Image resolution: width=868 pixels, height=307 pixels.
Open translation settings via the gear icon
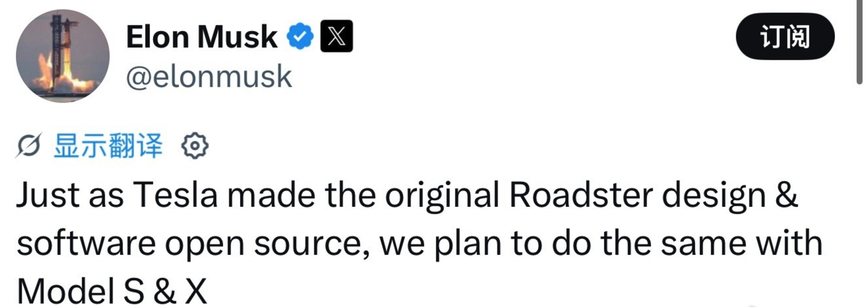195,147
